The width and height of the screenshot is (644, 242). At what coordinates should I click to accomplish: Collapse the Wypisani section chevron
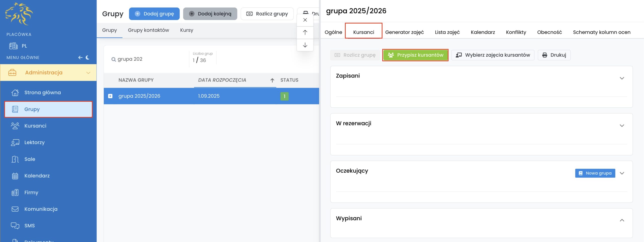pos(622,220)
